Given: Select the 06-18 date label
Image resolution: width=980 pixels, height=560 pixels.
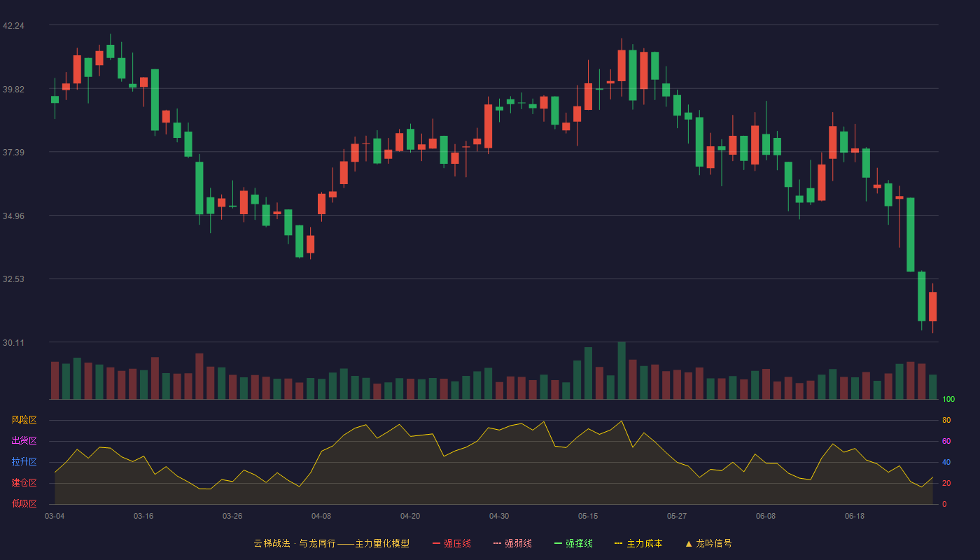Looking at the screenshot, I should 855,516.
